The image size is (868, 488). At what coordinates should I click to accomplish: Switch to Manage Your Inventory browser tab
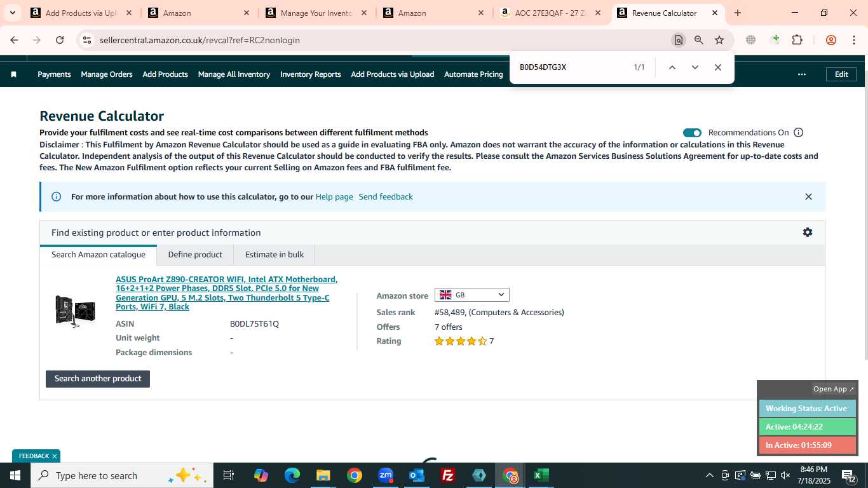[316, 13]
